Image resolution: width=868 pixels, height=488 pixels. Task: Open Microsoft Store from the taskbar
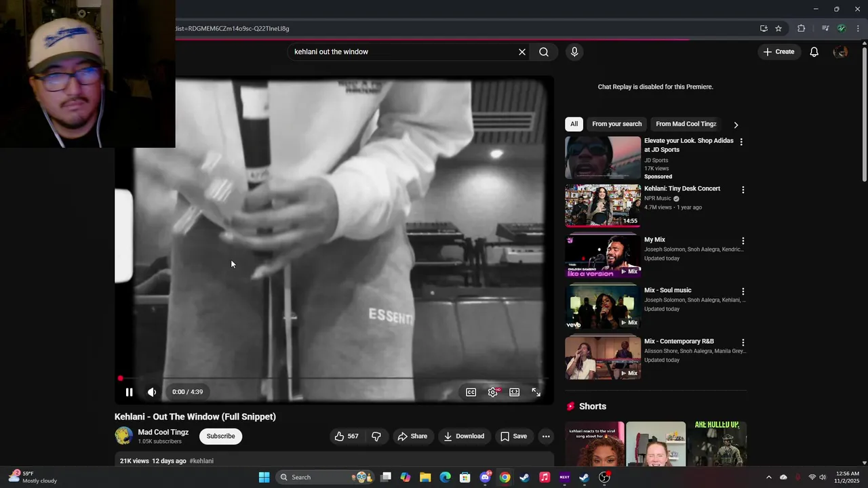tap(465, 477)
